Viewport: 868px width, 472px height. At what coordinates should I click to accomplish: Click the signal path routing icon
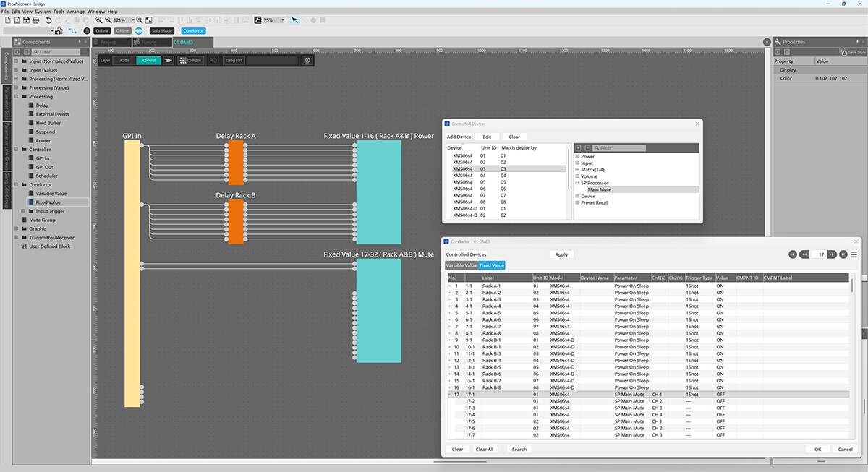click(72, 31)
